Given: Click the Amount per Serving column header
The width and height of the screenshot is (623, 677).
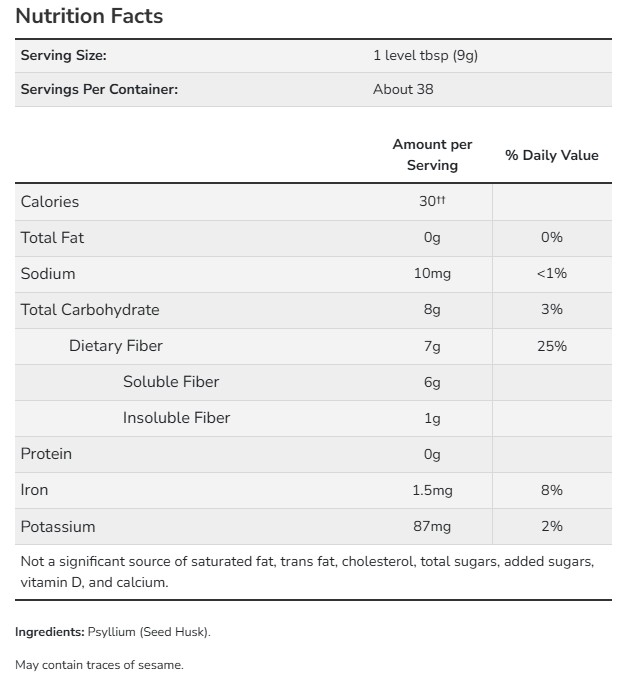Looking at the screenshot, I should tap(432, 155).
